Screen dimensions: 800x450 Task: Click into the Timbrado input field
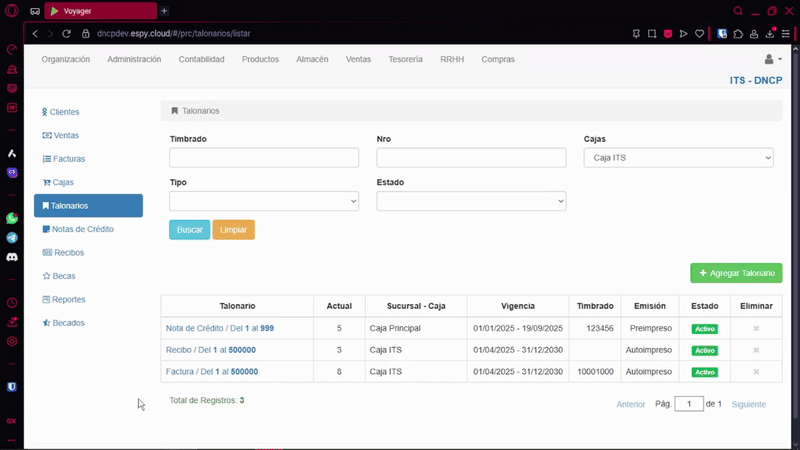coord(264,158)
